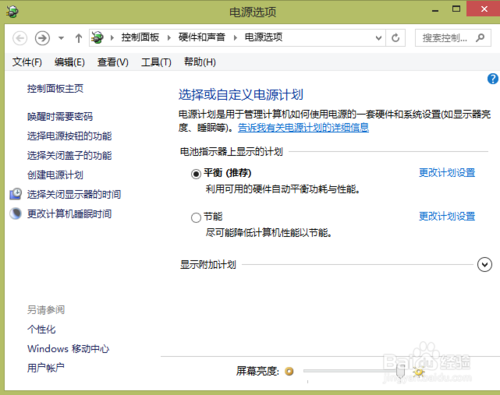Open 选择关闭盖子的功能 link
This screenshot has width=500, height=395.
(x=69, y=155)
